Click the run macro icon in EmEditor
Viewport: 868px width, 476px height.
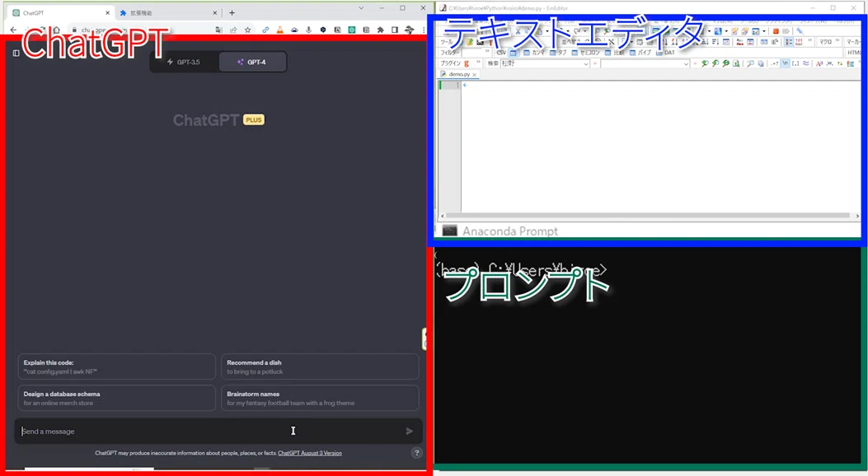[786, 31]
